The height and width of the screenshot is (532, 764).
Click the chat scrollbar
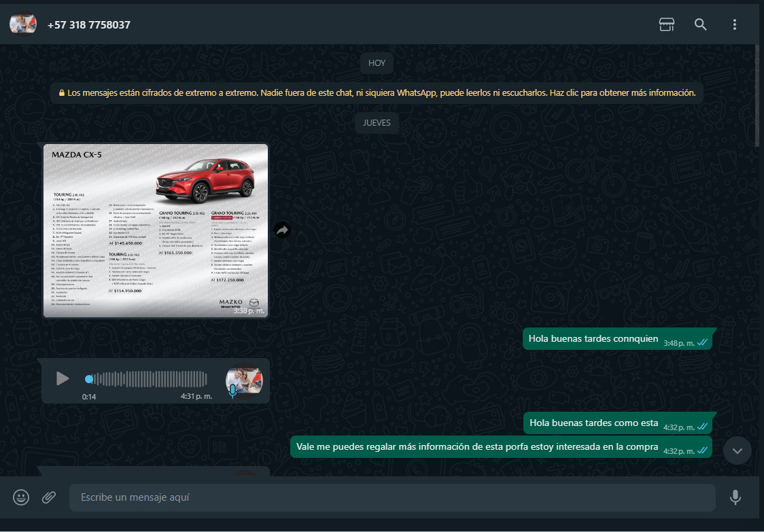[757, 95]
